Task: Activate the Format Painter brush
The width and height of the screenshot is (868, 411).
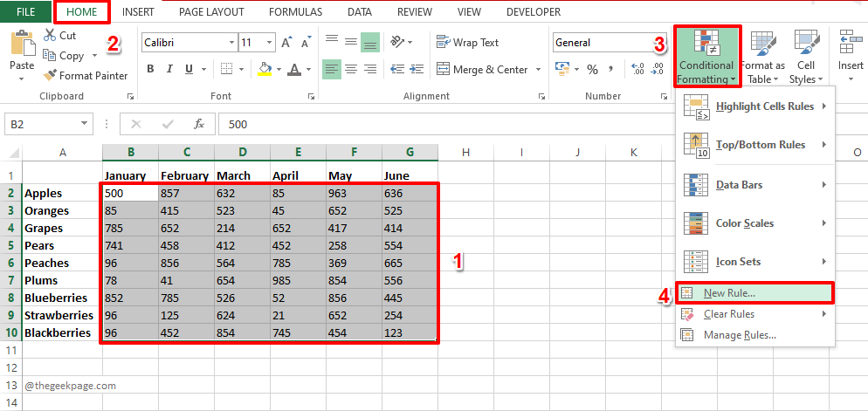Action: click(50, 75)
